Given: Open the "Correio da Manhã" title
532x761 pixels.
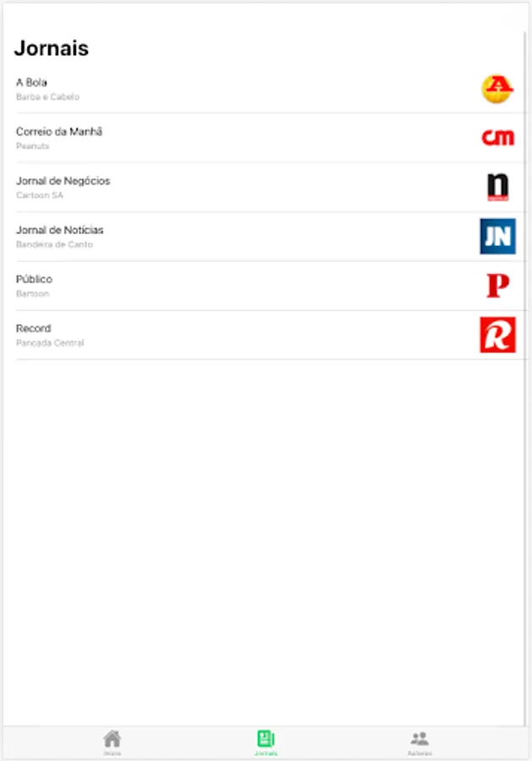Looking at the screenshot, I should (59, 132).
